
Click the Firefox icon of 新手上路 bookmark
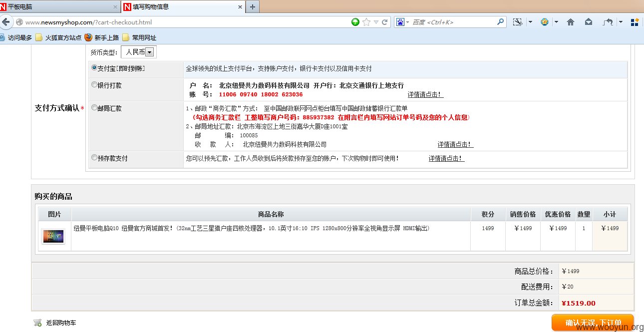coord(88,37)
